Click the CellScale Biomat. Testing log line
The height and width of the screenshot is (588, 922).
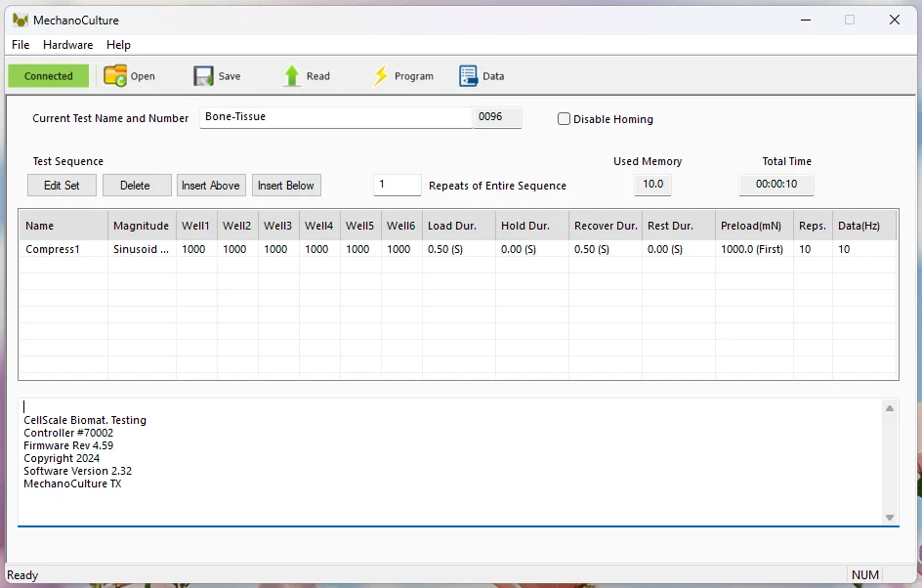tap(85, 420)
